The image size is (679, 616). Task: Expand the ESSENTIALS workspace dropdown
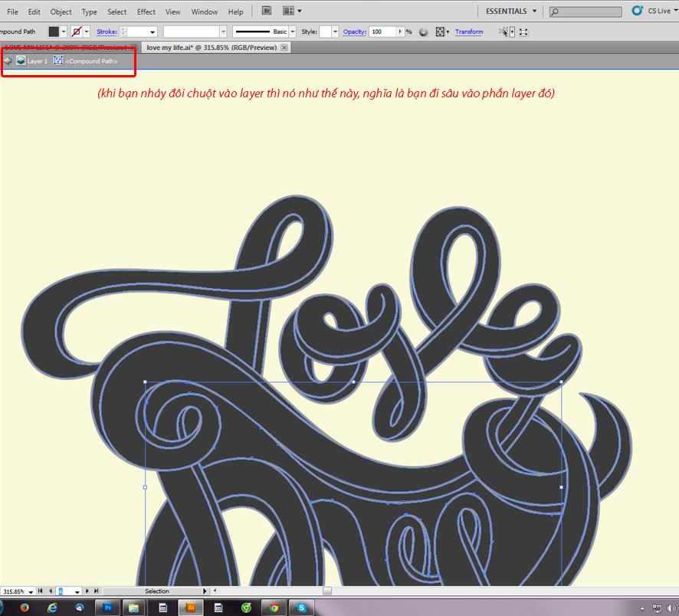pos(534,11)
